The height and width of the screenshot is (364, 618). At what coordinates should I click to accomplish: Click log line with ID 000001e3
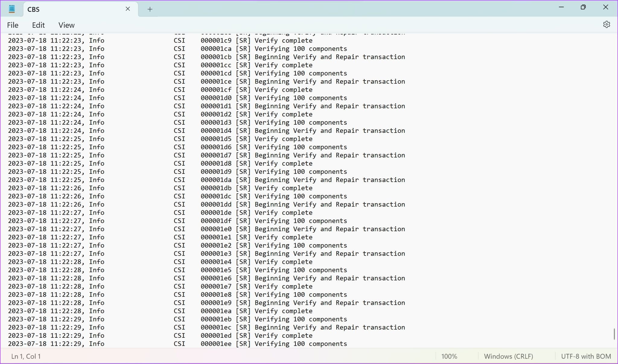(206, 254)
